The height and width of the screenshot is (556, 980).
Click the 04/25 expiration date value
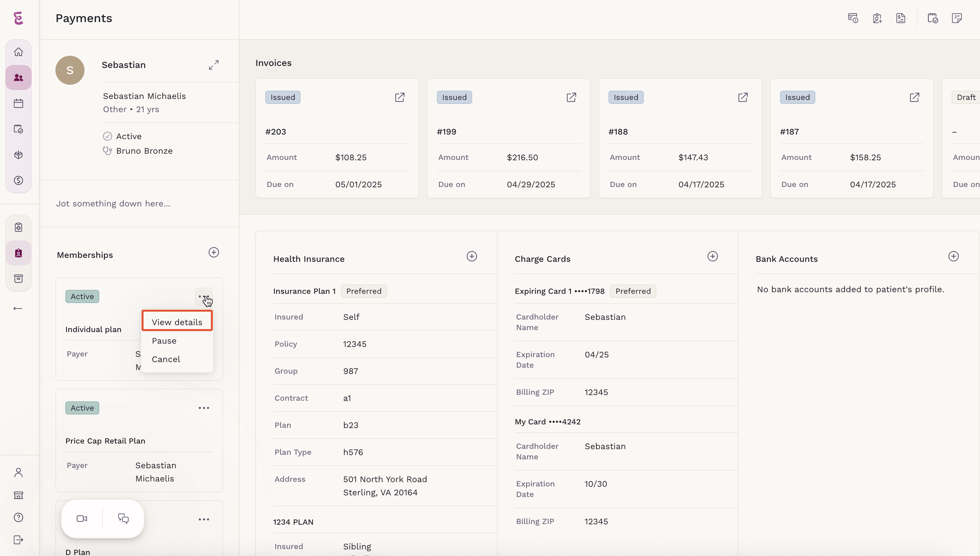pos(596,355)
